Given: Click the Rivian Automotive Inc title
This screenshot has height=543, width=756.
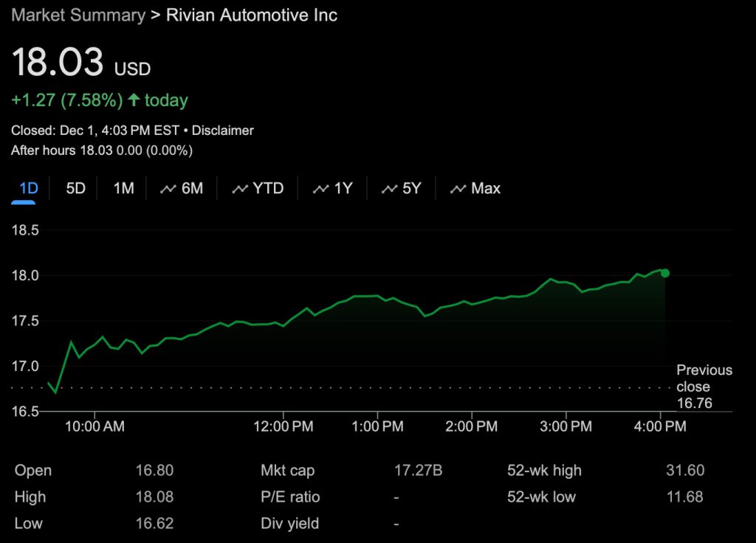Looking at the screenshot, I should (251, 15).
